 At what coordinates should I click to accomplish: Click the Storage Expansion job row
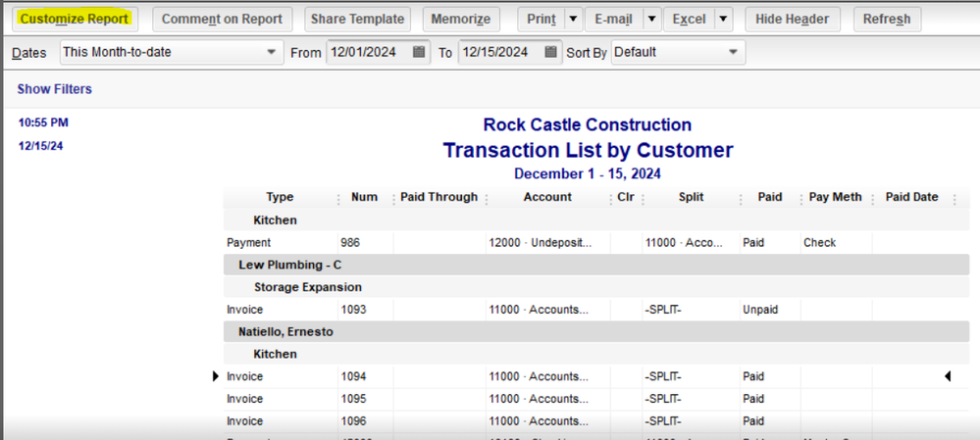(x=596, y=287)
